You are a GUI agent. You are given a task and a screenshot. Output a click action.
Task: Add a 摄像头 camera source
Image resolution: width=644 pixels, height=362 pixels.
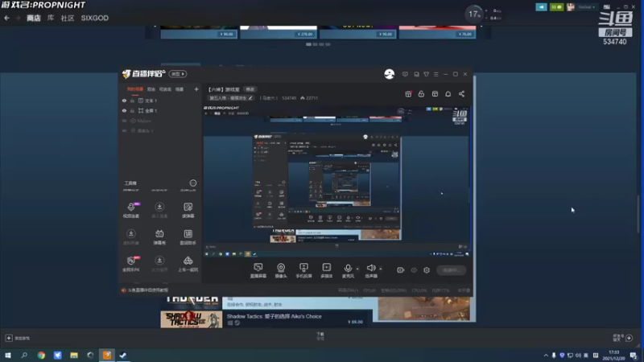(281, 270)
